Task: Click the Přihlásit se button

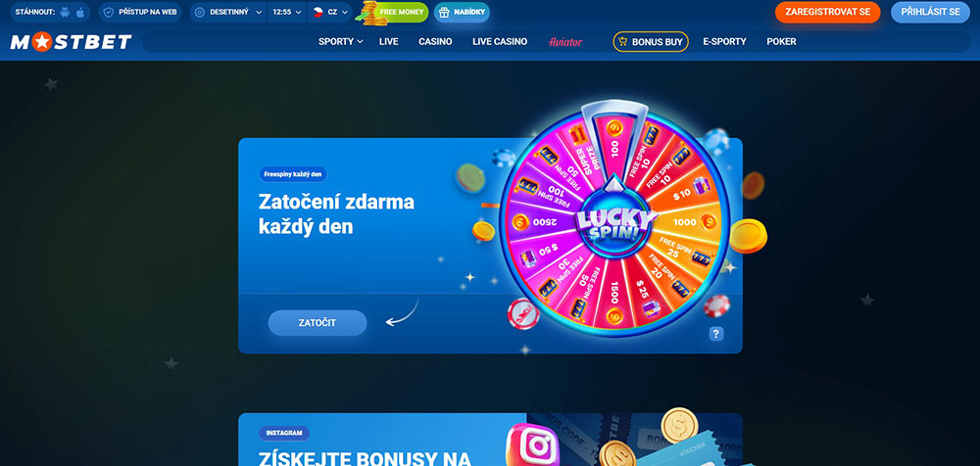Action: tap(930, 12)
